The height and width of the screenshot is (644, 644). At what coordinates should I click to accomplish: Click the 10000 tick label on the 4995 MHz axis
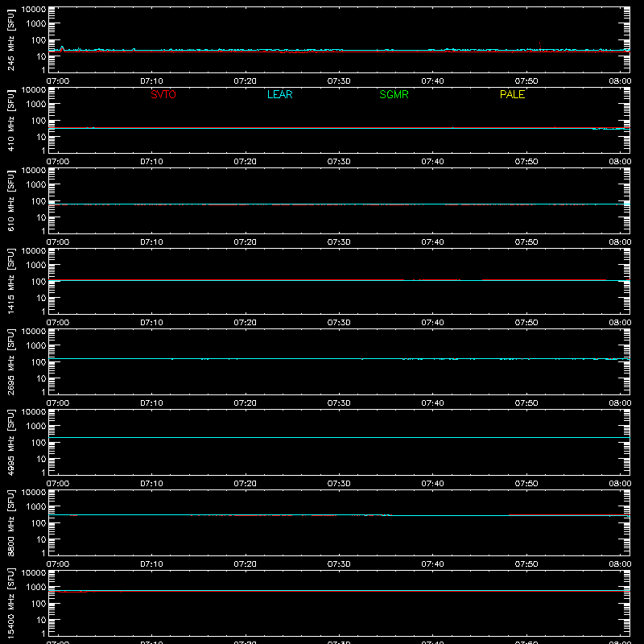point(34,412)
